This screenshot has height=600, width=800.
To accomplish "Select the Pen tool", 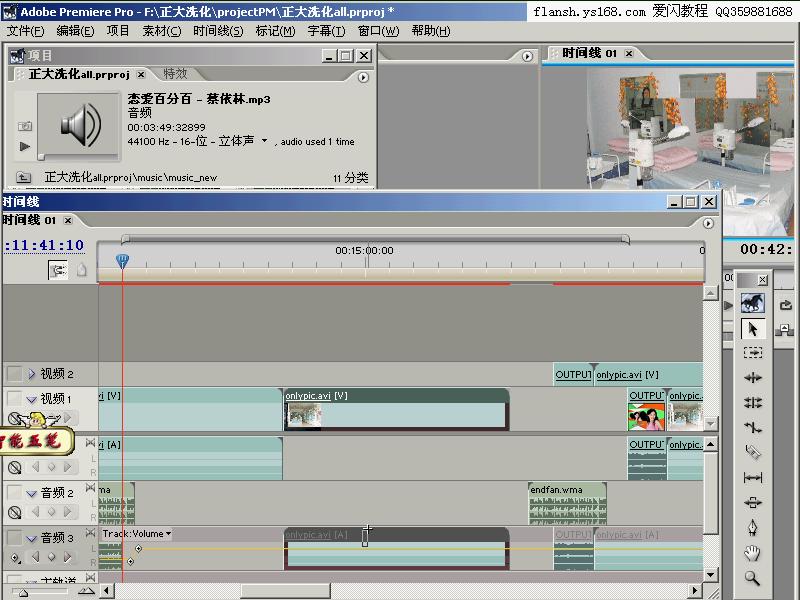I will [753, 527].
